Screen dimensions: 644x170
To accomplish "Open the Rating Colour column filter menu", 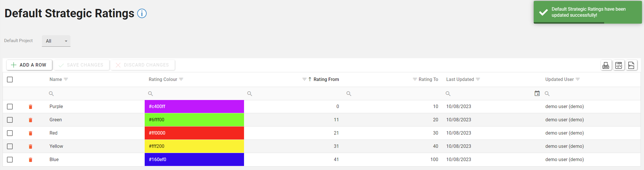I will tap(181, 79).
